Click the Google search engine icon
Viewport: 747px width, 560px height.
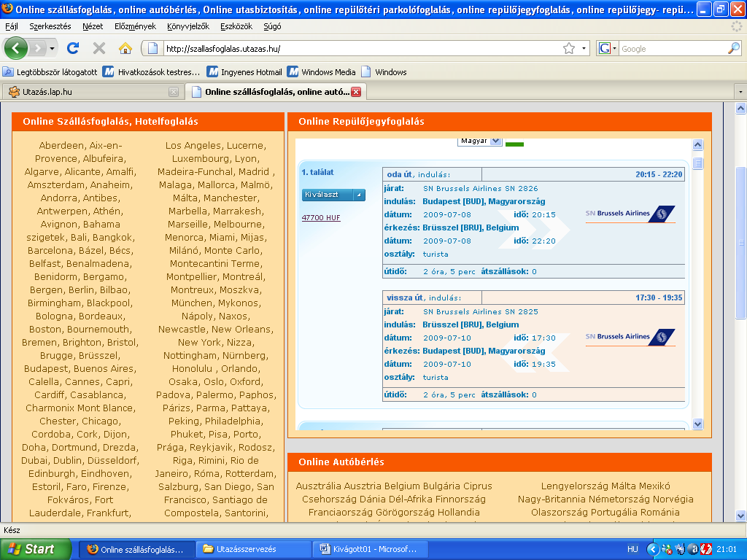pos(605,49)
